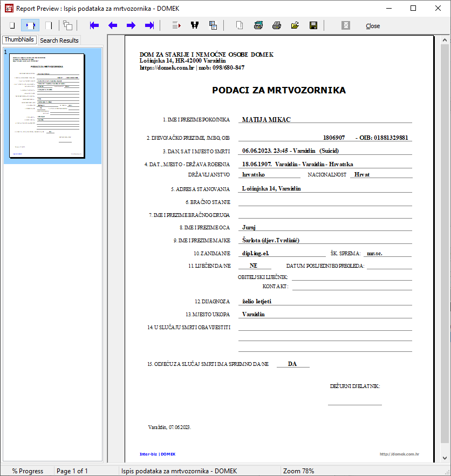
Task: Select the 100% zoom icon
Action: 49,25
